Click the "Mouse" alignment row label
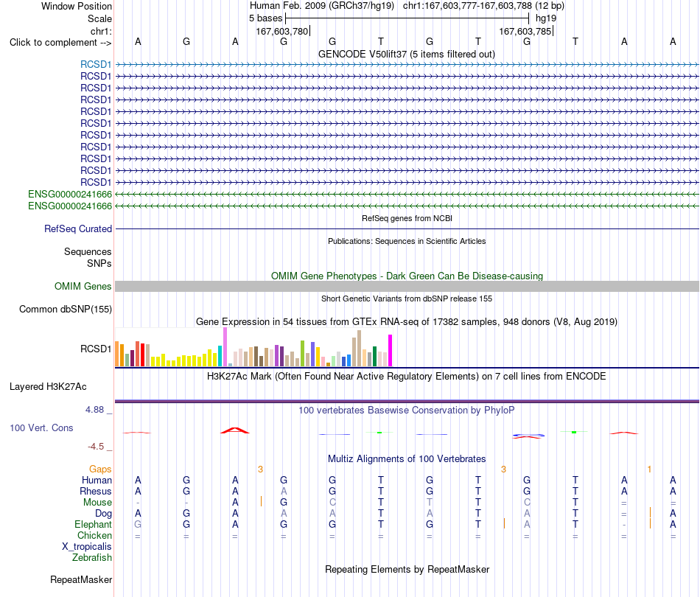 click(97, 503)
